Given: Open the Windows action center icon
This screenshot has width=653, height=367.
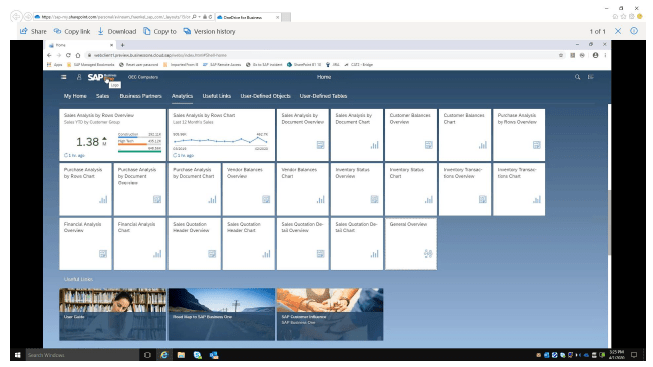Looking at the screenshot, I should coord(634,355).
